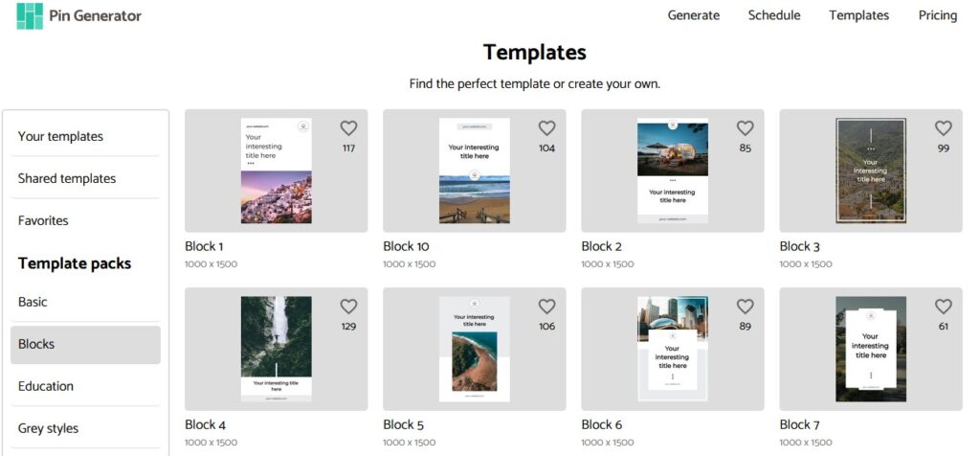The image size is (980, 456).
Task: Favorite the Block 1 template heart
Action: click(348, 128)
